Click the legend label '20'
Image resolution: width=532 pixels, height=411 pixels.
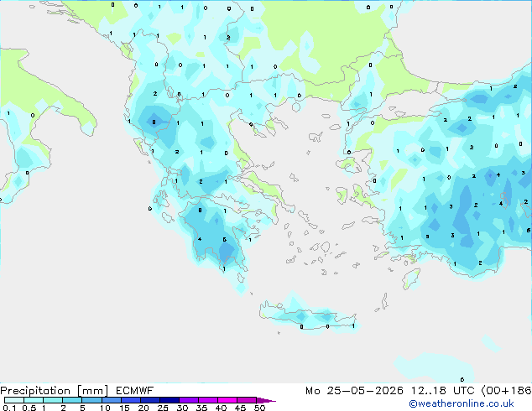[143, 408]
